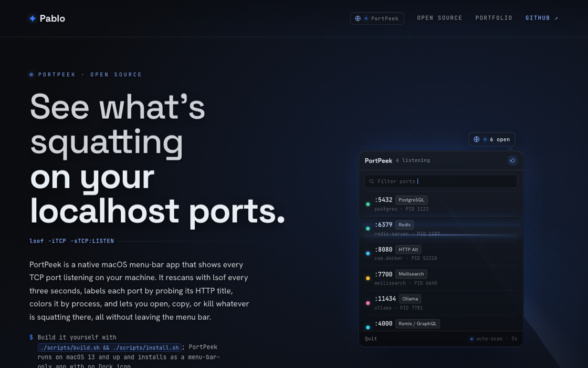Screen dimensions: 588x368
Task: Click the HTTP Alt label tag
Action: point(408,249)
